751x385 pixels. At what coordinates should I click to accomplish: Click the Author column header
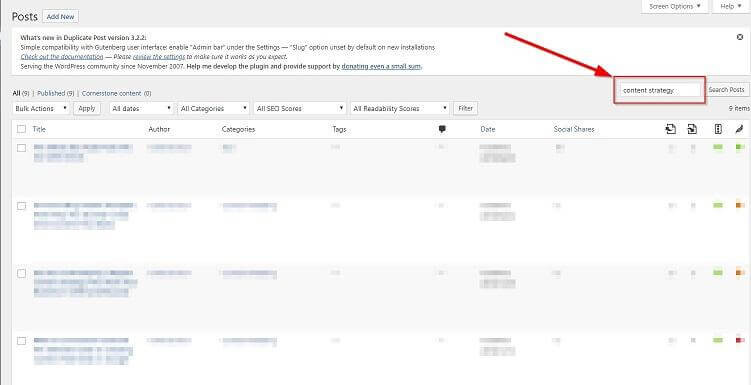pyautogui.click(x=159, y=129)
